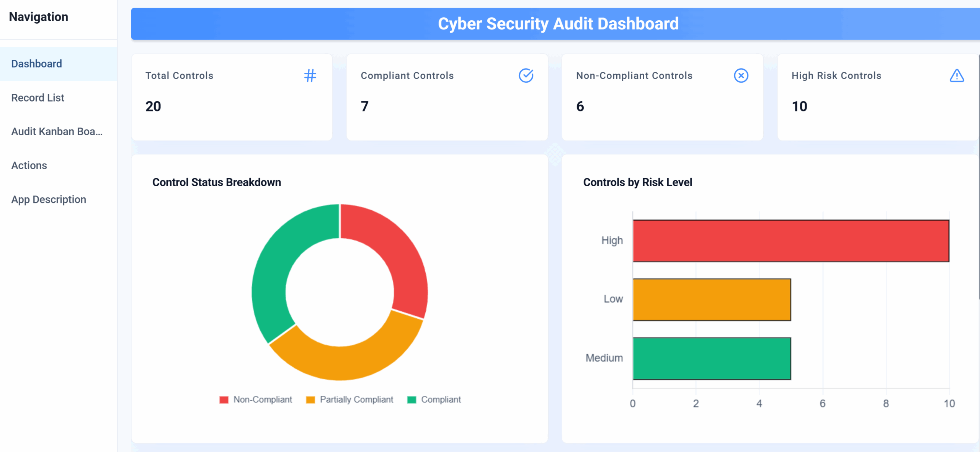Toggle the green Compliant legend swatch
980x452 pixels.
(412, 400)
